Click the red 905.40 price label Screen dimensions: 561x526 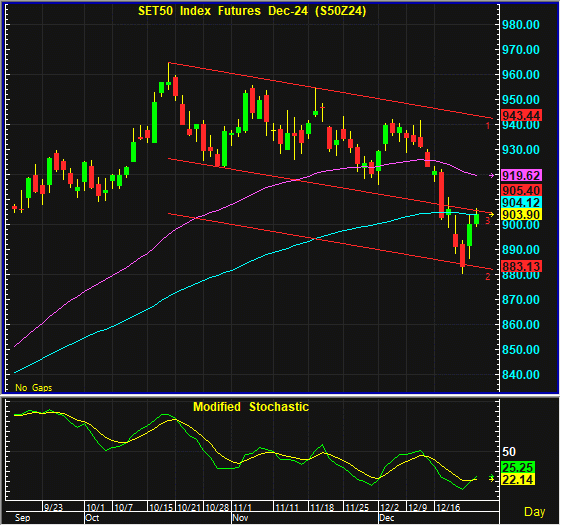521,190
